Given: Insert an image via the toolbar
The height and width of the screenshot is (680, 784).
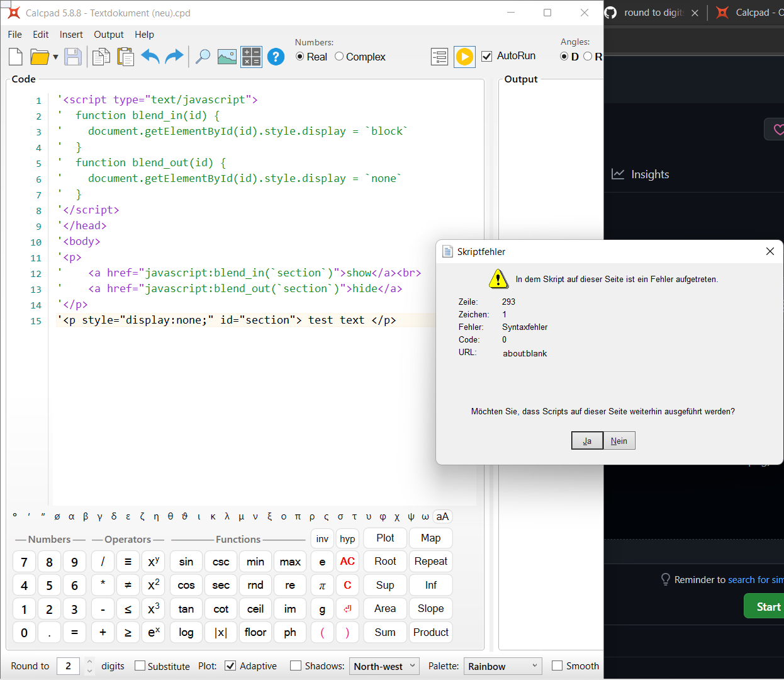Looking at the screenshot, I should 227,57.
